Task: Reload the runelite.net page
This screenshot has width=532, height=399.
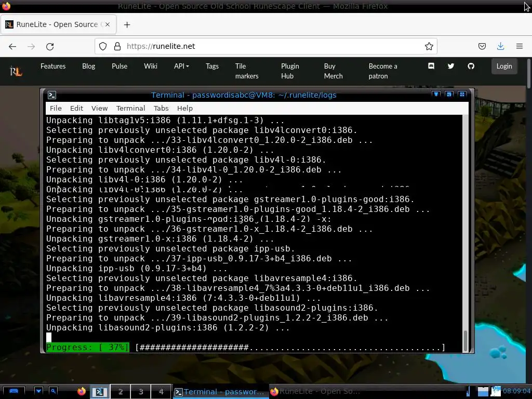Action: [x=50, y=46]
